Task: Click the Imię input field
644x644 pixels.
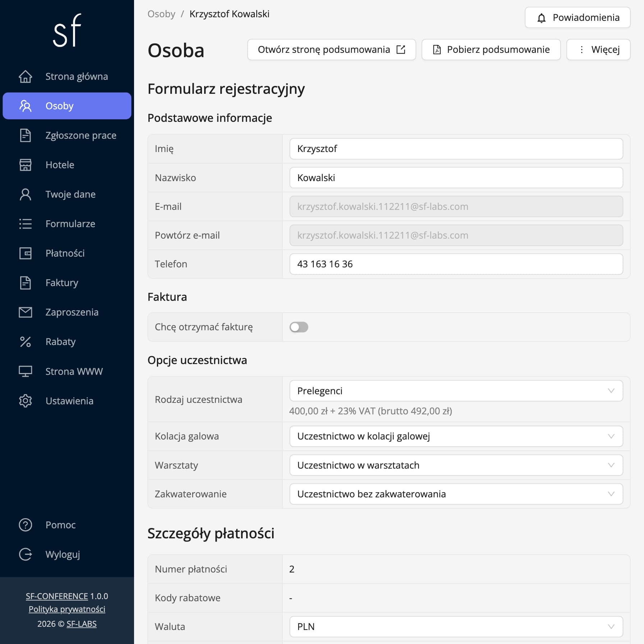Action: 456,149
